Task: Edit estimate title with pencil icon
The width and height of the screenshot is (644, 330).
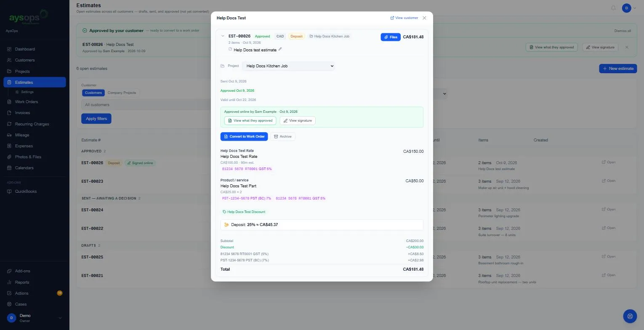Action: point(280,49)
